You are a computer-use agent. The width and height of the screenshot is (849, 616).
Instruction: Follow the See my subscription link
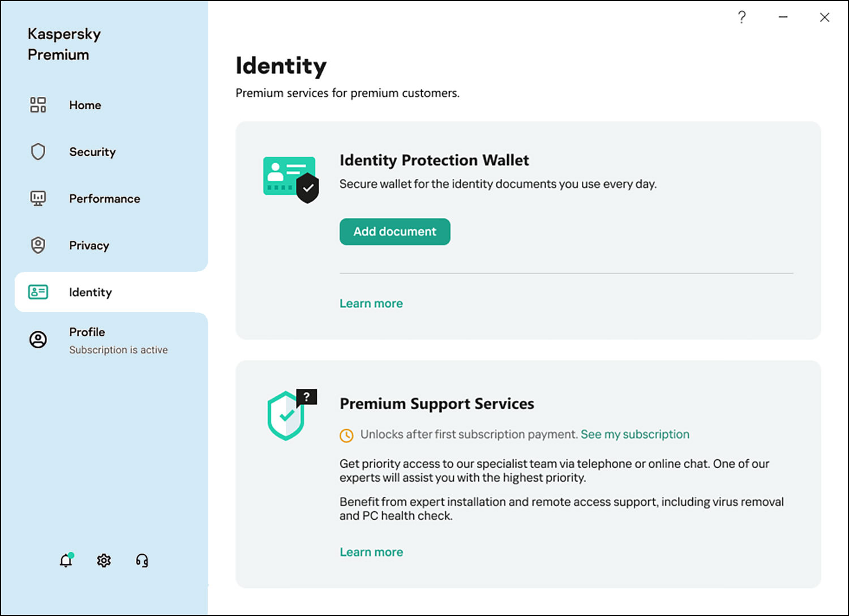pyautogui.click(x=634, y=434)
